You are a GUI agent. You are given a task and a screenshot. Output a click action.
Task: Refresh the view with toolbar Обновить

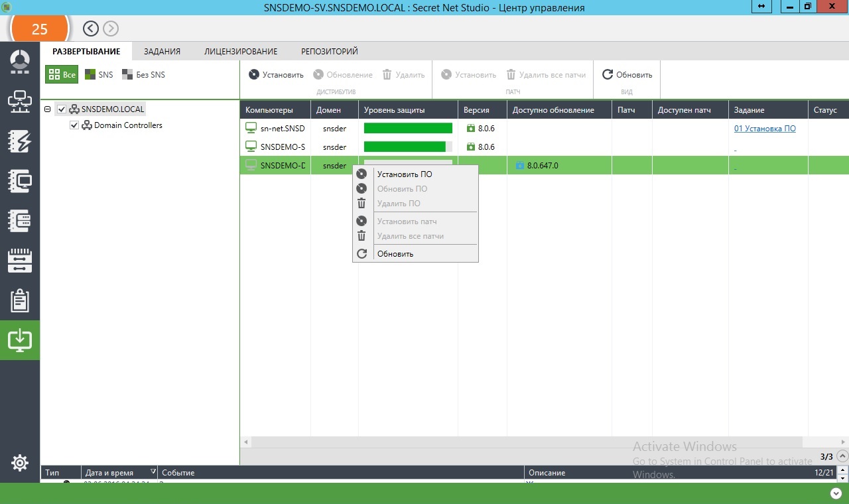(x=627, y=75)
